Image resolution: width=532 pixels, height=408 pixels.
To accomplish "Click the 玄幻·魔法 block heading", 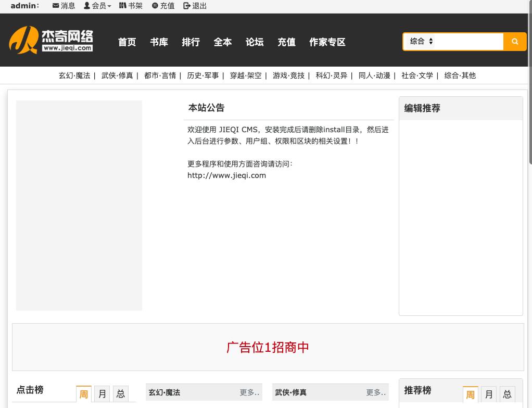I will 164,392.
